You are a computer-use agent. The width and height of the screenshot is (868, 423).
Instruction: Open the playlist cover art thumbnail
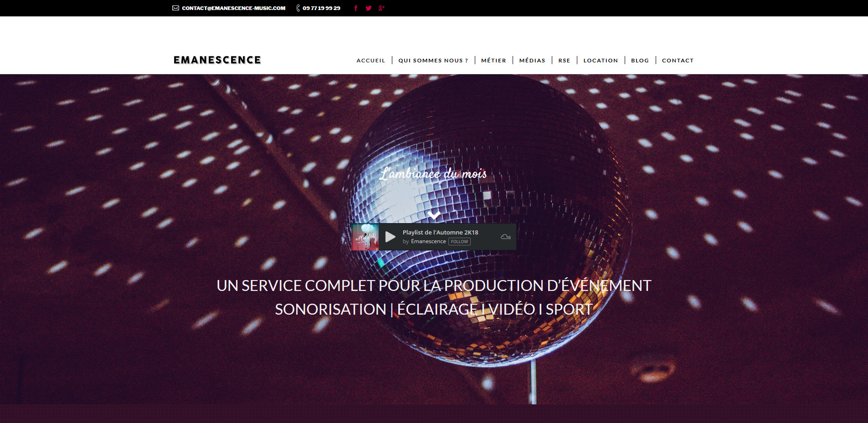pos(365,237)
